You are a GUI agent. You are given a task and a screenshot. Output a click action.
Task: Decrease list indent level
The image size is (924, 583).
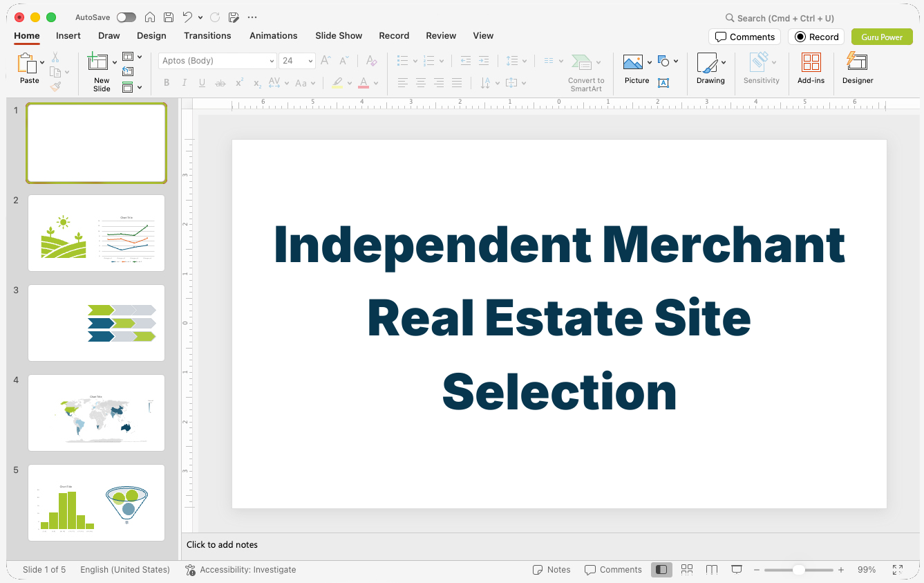(x=466, y=61)
